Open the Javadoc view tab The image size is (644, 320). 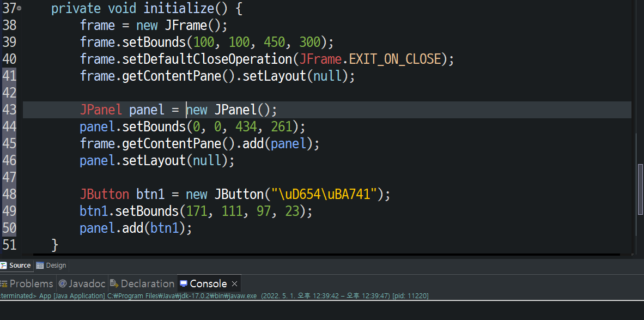(82, 284)
